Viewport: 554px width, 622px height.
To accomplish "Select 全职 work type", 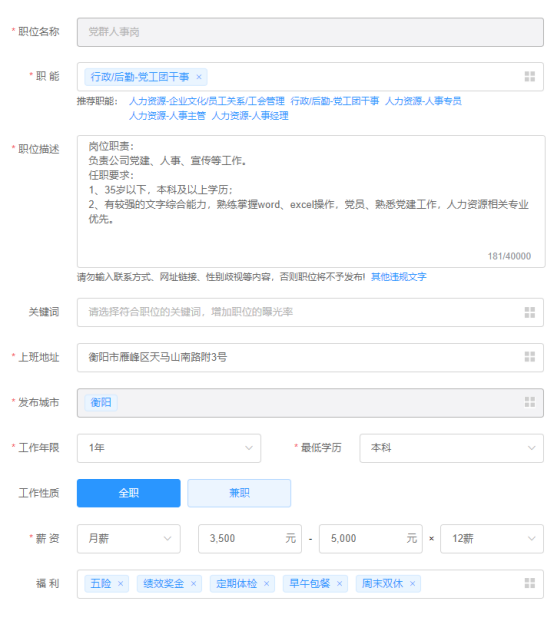I will [128, 493].
